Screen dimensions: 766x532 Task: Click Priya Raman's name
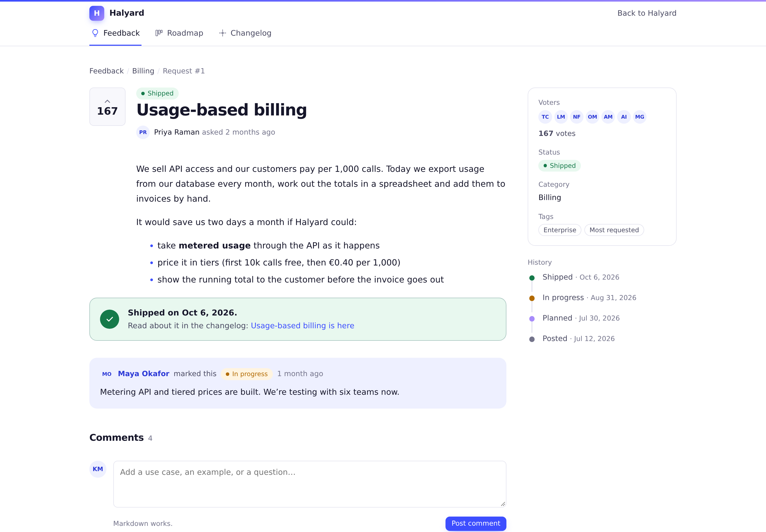coord(177,132)
